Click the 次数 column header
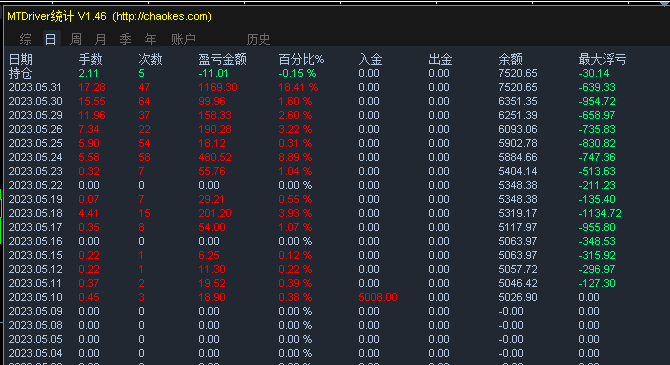The width and height of the screenshot is (670, 365). pyautogui.click(x=150, y=59)
